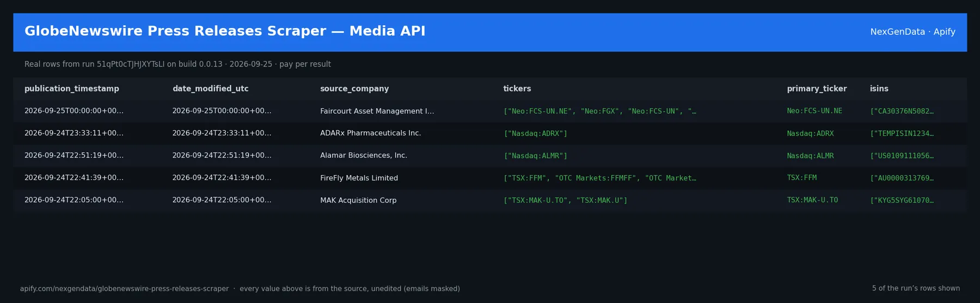Click the run info subtitle line

pos(177,64)
